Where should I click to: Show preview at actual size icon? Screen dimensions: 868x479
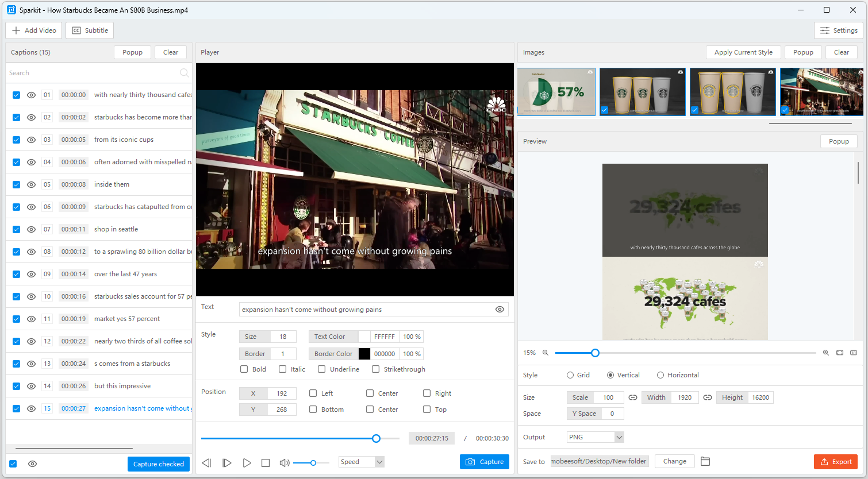pyautogui.click(x=854, y=353)
